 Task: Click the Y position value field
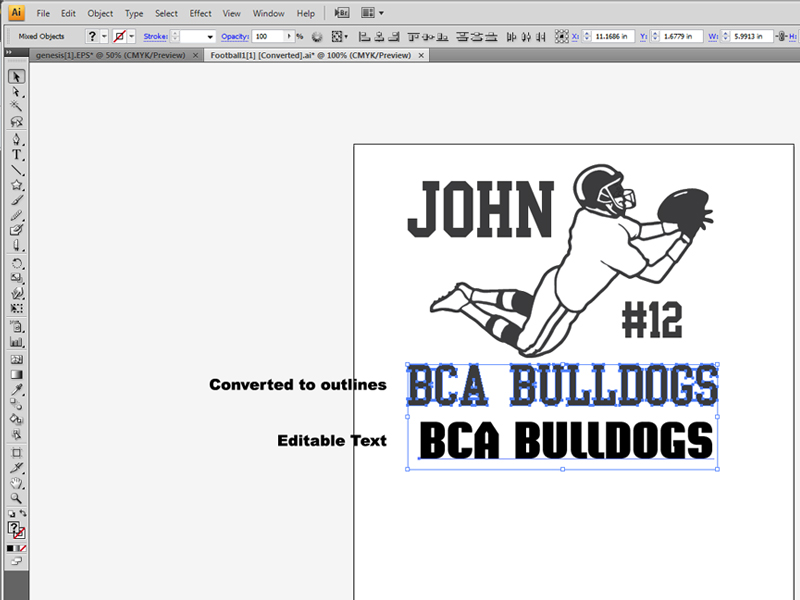pos(681,36)
